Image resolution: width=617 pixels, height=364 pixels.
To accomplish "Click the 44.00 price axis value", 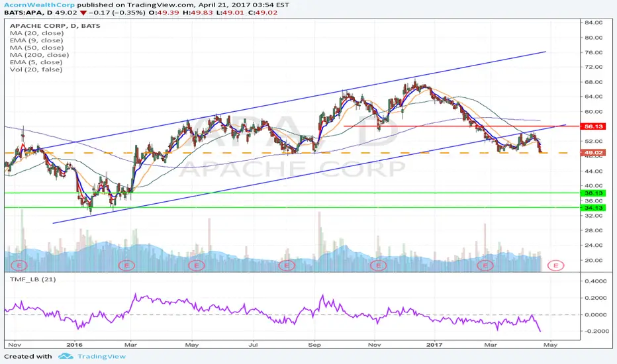I will [x=593, y=171].
